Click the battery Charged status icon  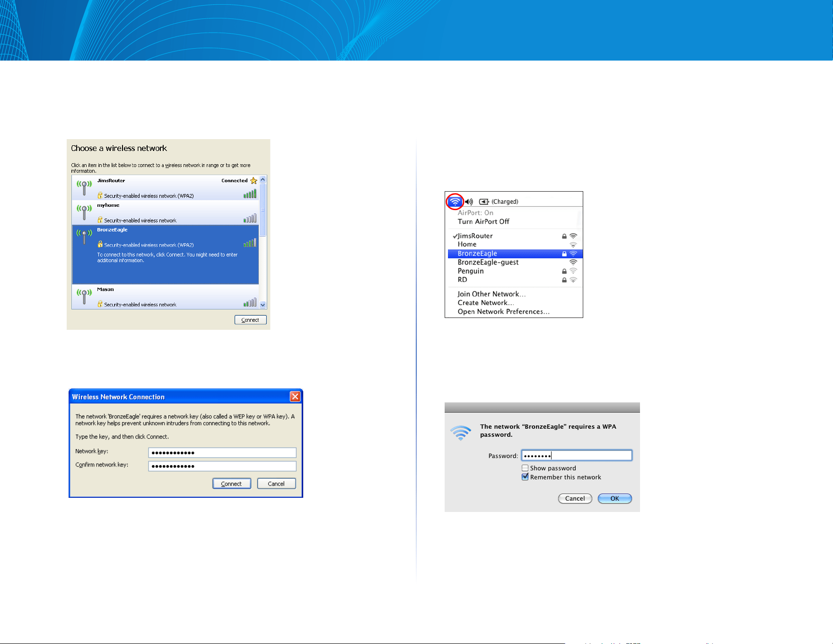484,202
